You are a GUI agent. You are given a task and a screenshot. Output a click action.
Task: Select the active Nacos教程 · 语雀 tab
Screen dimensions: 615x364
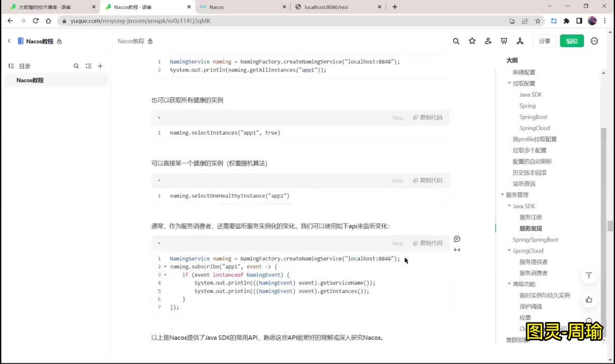[148, 7]
